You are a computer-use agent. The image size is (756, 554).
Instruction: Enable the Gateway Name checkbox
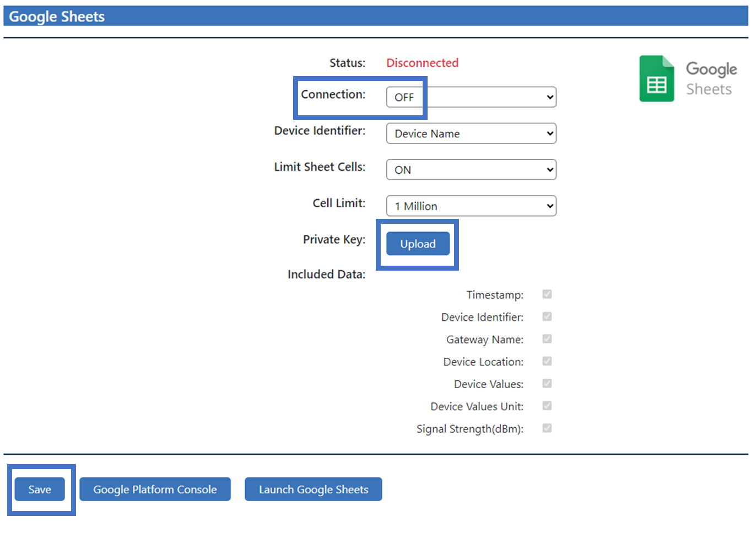(x=547, y=339)
